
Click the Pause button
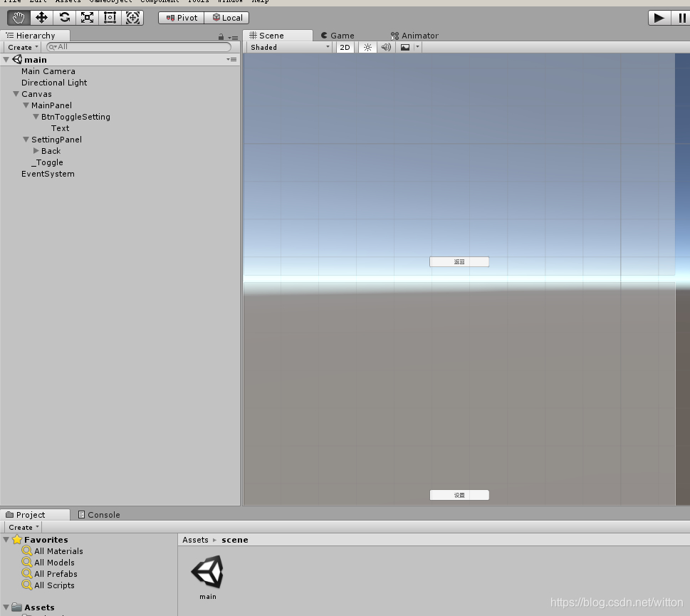pos(681,18)
